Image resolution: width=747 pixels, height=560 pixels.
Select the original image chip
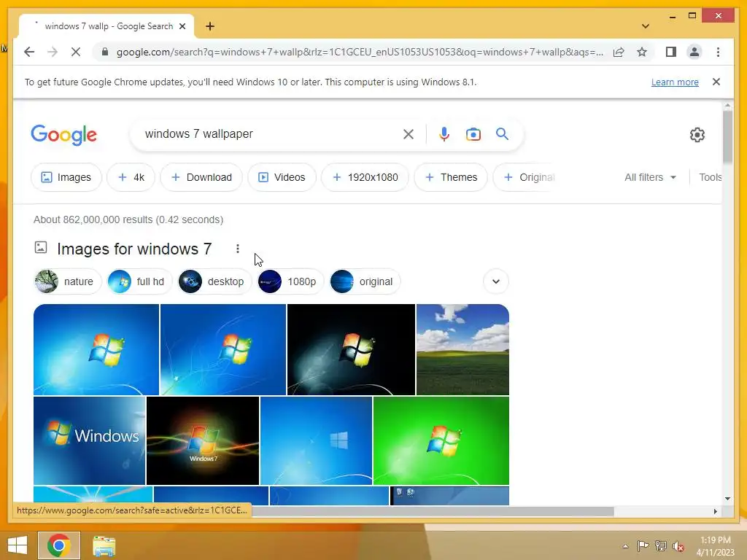pyautogui.click(x=365, y=281)
